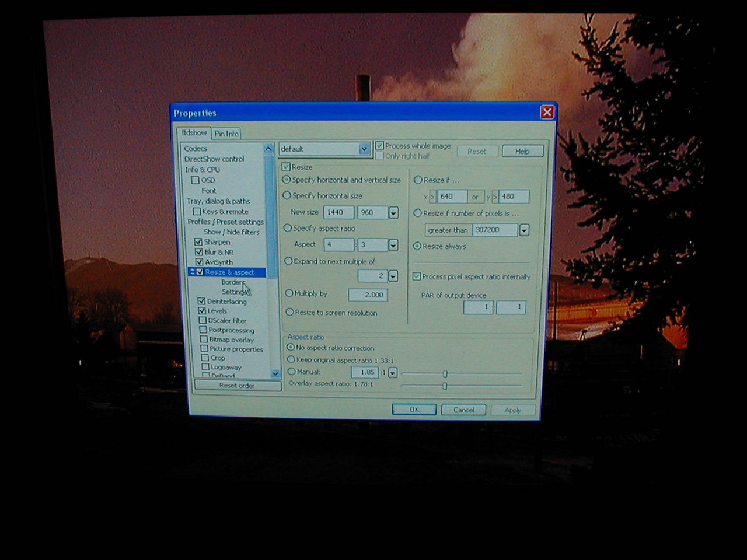Image resolution: width=747 pixels, height=560 pixels.
Task: Open the Aspect ratio 4:3 dropdown arrow
Action: coord(393,246)
